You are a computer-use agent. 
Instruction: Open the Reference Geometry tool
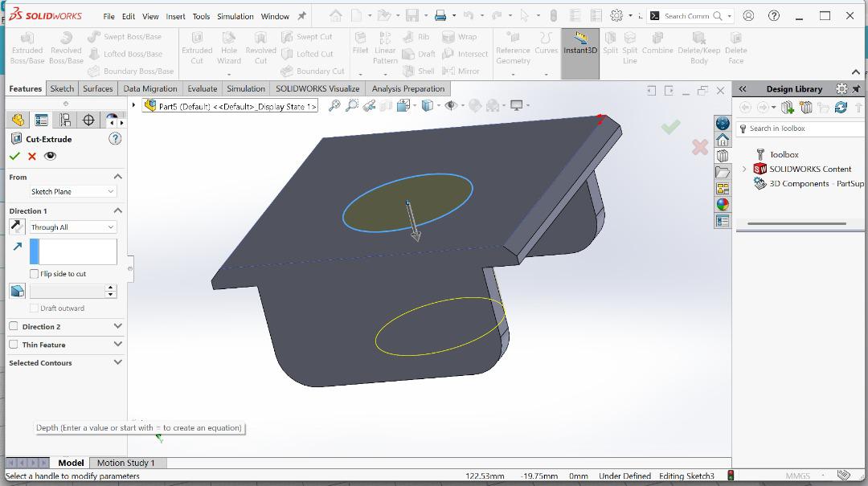click(x=513, y=48)
